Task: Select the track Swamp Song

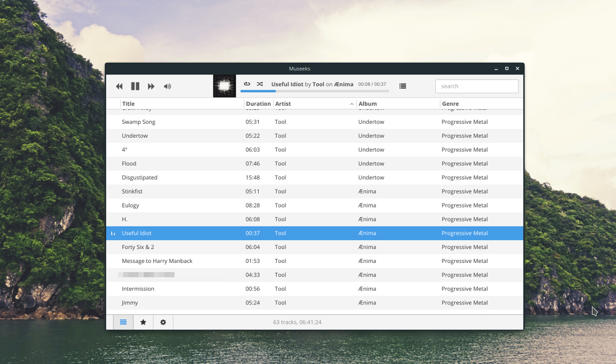Action: point(137,122)
